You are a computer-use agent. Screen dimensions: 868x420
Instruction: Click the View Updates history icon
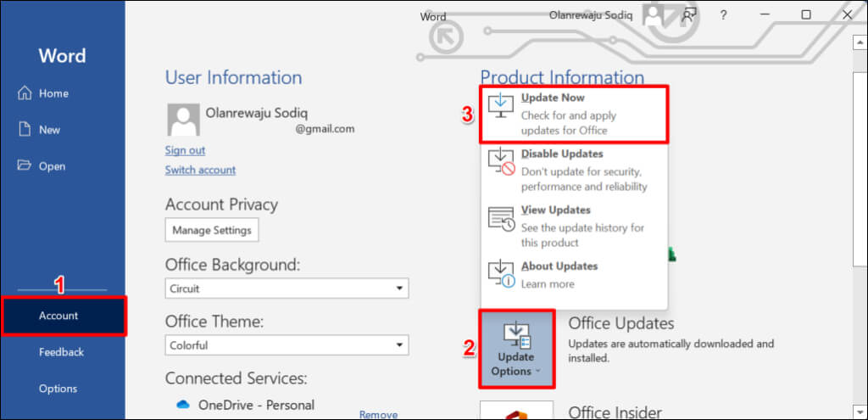click(x=502, y=218)
